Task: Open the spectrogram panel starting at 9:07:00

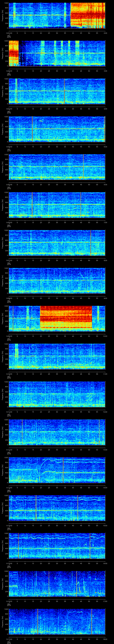Action: [57, 243]
